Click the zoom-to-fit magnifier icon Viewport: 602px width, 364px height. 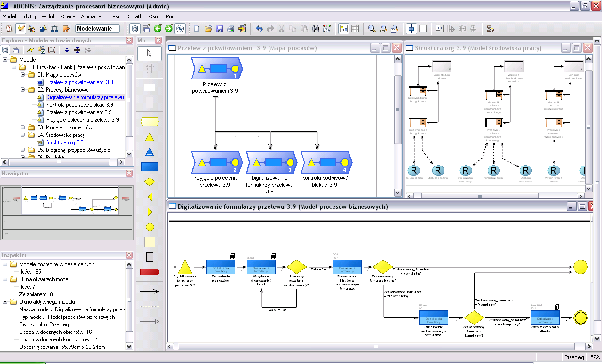pos(395,29)
